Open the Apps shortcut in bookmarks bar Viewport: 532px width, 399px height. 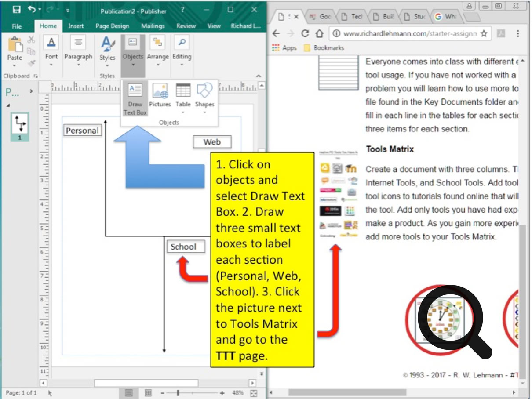click(284, 47)
